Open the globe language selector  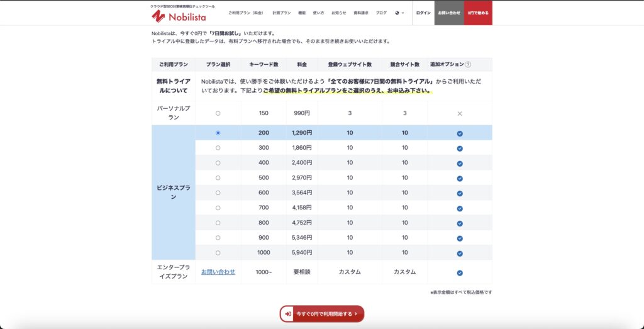click(x=399, y=13)
